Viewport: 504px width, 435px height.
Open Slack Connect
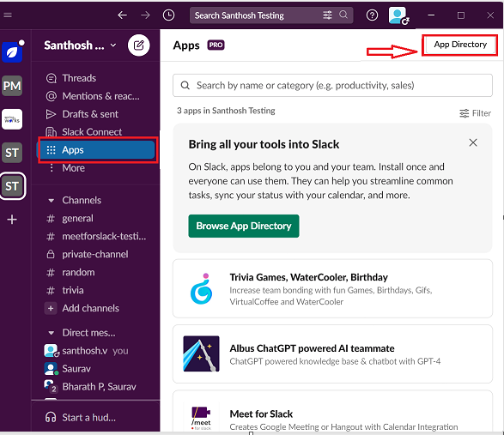click(83, 132)
